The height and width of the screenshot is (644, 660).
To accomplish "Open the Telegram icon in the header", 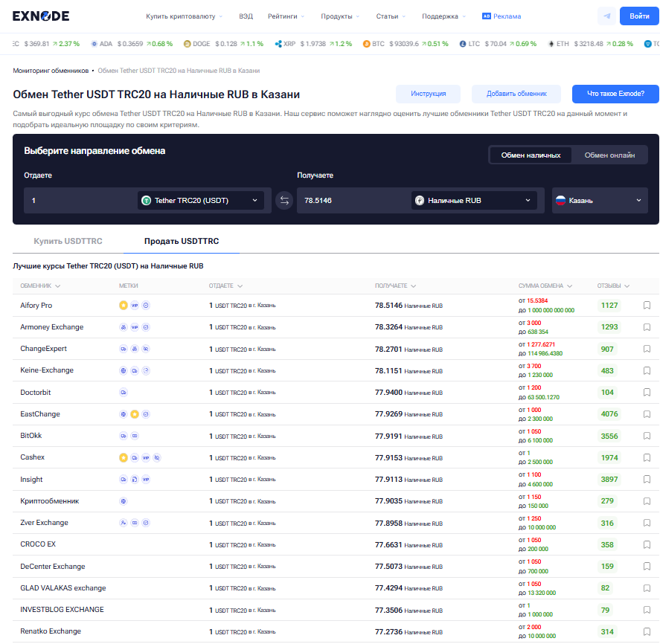I will coord(607,16).
